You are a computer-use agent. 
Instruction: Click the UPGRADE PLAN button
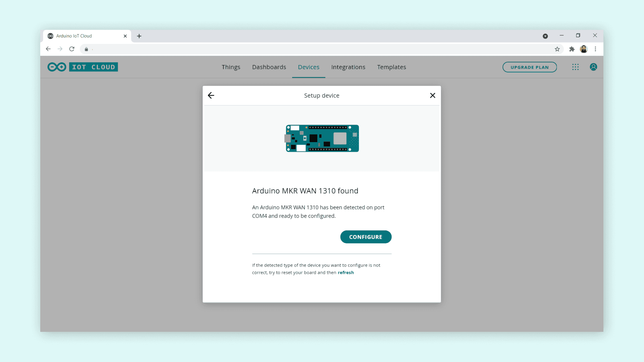[x=529, y=67]
